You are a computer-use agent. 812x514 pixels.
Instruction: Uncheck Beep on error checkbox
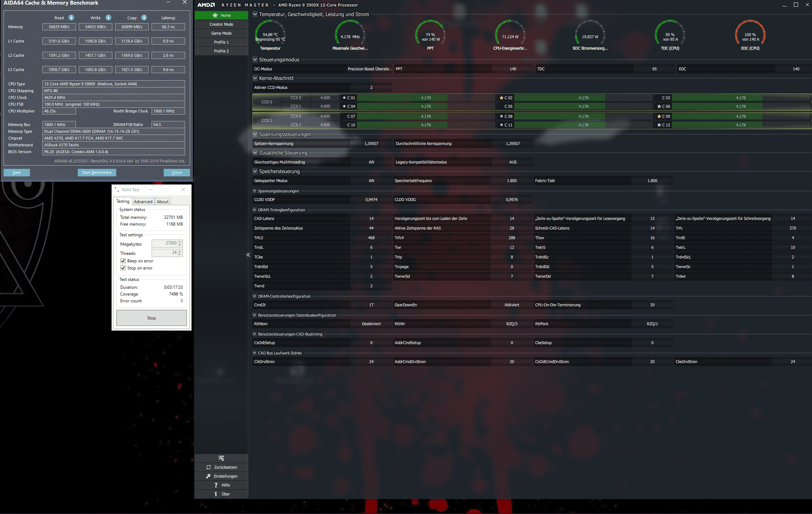coord(123,261)
